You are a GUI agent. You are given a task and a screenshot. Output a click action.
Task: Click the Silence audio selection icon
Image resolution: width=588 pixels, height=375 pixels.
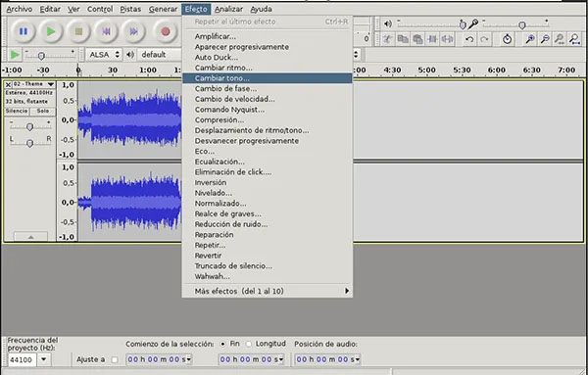click(448, 39)
